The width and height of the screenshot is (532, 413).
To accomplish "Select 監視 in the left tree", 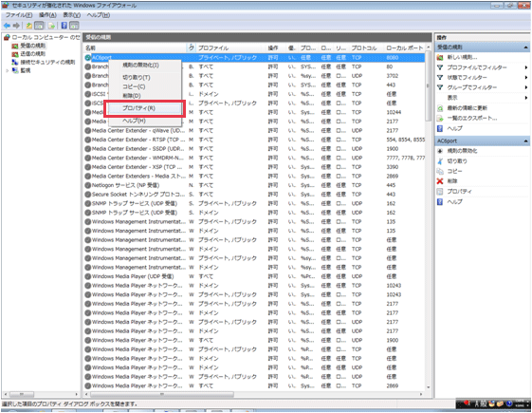I will 26,70.
